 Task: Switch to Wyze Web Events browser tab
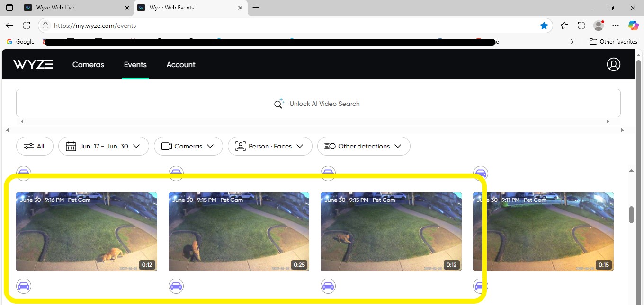pos(190,8)
